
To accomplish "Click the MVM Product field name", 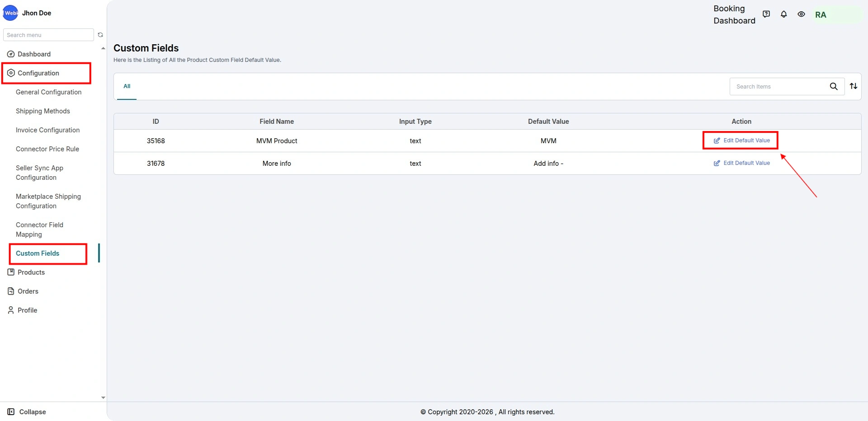I will (x=277, y=141).
